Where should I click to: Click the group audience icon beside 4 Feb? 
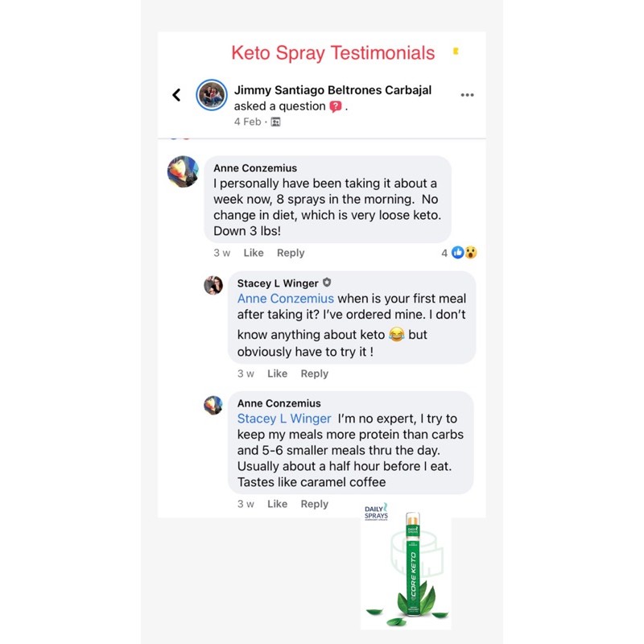tap(275, 122)
